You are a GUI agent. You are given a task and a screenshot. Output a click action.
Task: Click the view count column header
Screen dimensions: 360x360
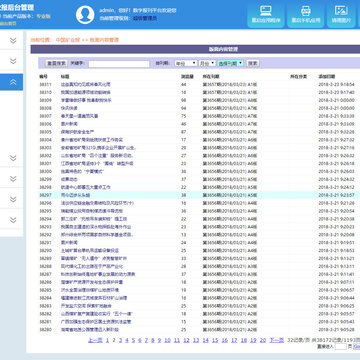pos(187,77)
